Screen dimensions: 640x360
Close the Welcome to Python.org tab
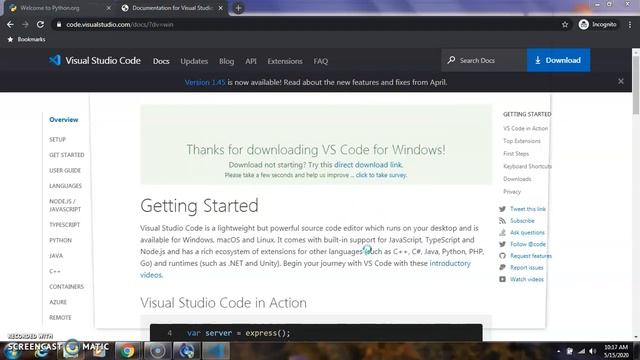point(109,8)
